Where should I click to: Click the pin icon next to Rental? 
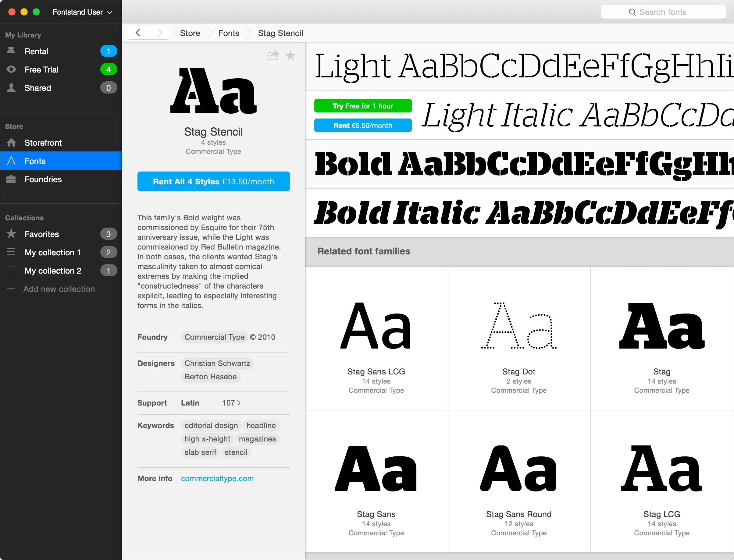point(11,51)
